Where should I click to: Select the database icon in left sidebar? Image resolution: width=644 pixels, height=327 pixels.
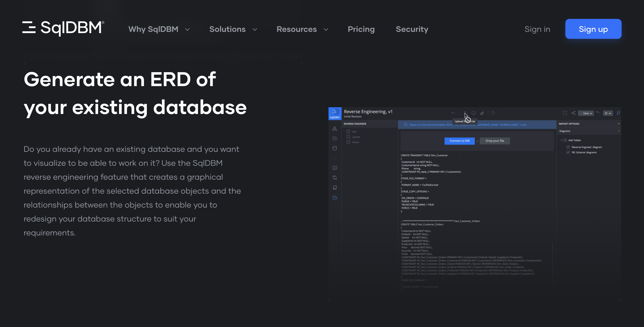[x=334, y=148]
